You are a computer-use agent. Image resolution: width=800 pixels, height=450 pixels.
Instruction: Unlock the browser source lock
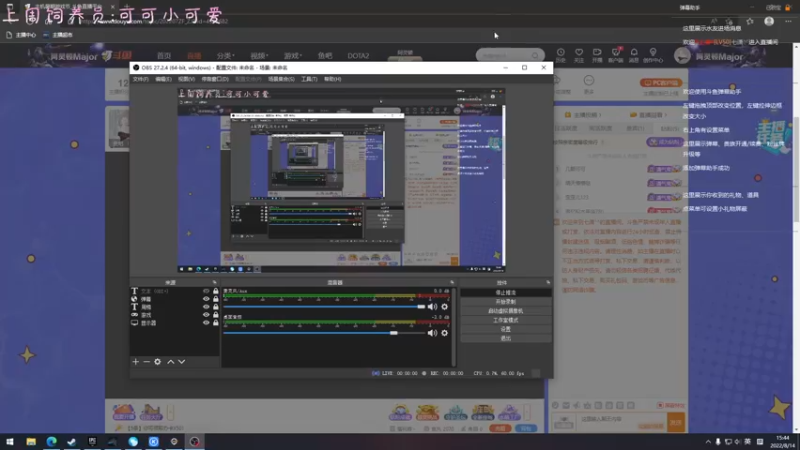[x=215, y=299]
